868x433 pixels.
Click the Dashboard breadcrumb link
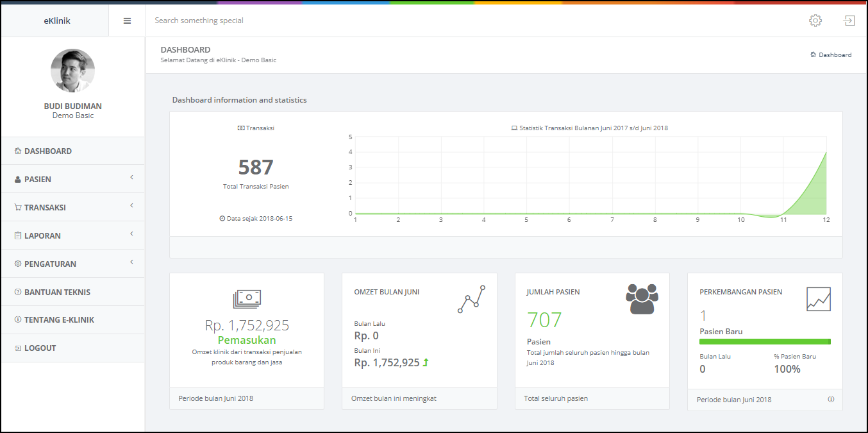[x=835, y=55]
